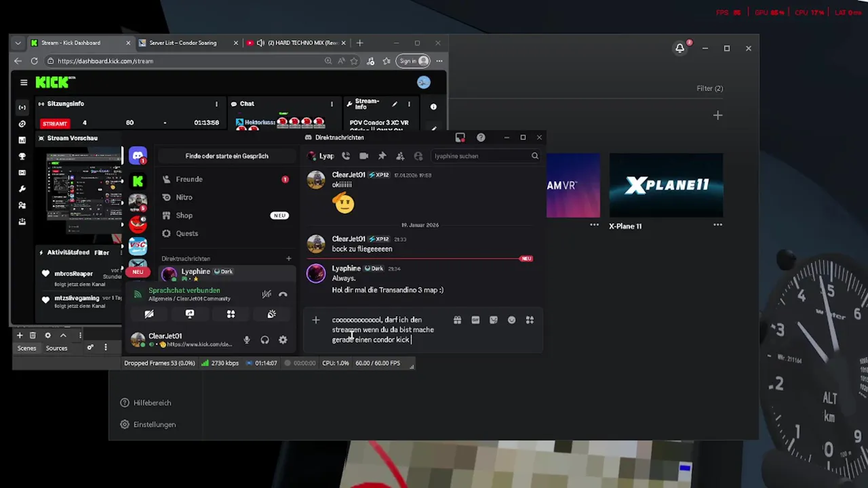868x488 pixels.
Task: Open Discord user settings gear
Action: coord(283,340)
